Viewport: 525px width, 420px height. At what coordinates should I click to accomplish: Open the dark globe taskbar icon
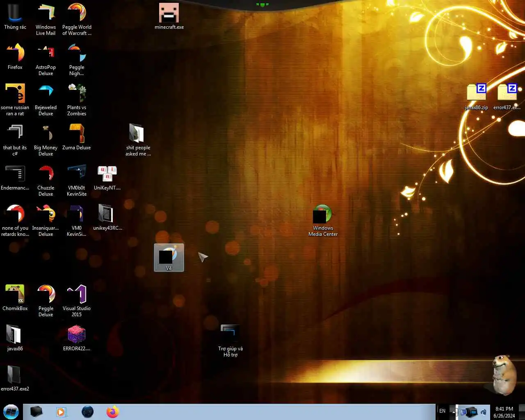tap(87, 412)
